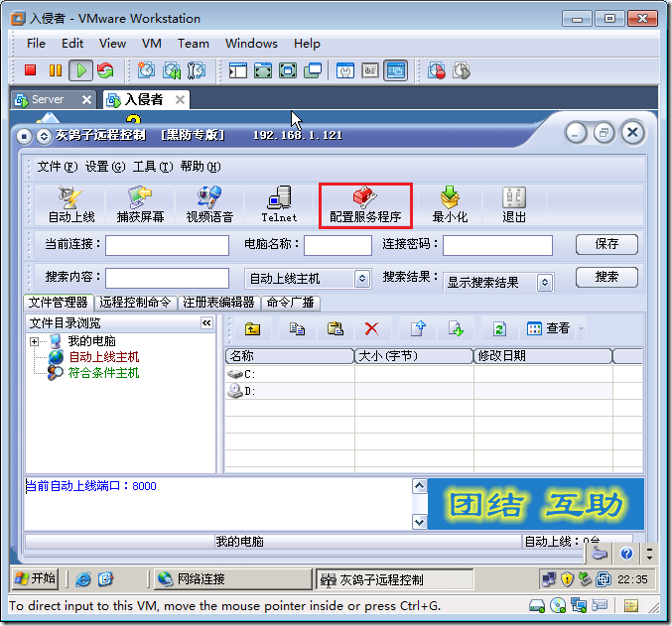
Task: Switch to the 注册表编辑器 tab
Action: coord(218,303)
